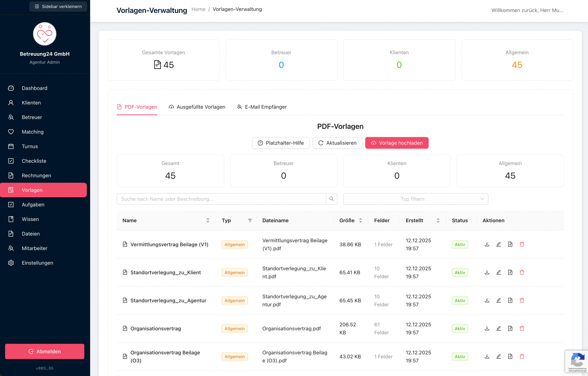The width and height of the screenshot is (588, 376).
Task: Switch to E-Mail Empfänger tab
Action: [262, 107]
